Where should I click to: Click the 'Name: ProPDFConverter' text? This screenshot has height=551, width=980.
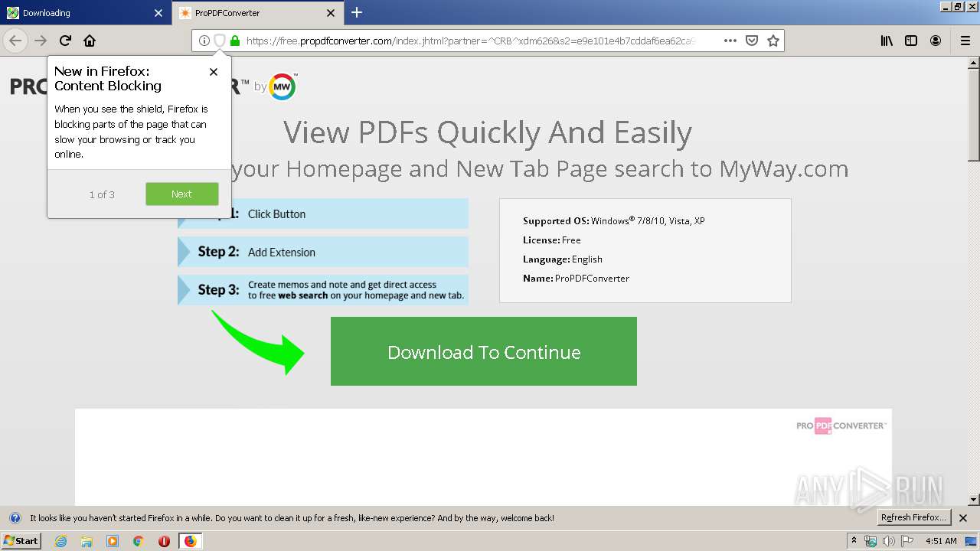coord(576,279)
